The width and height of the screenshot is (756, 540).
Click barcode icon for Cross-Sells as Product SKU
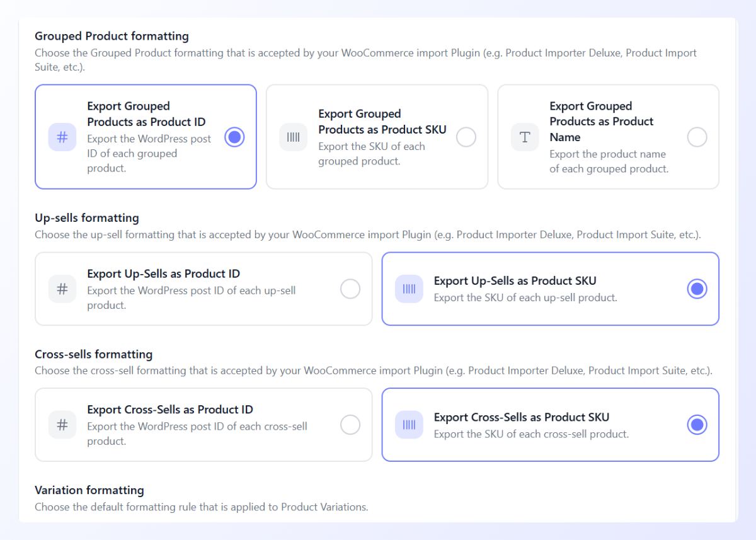point(409,425)
